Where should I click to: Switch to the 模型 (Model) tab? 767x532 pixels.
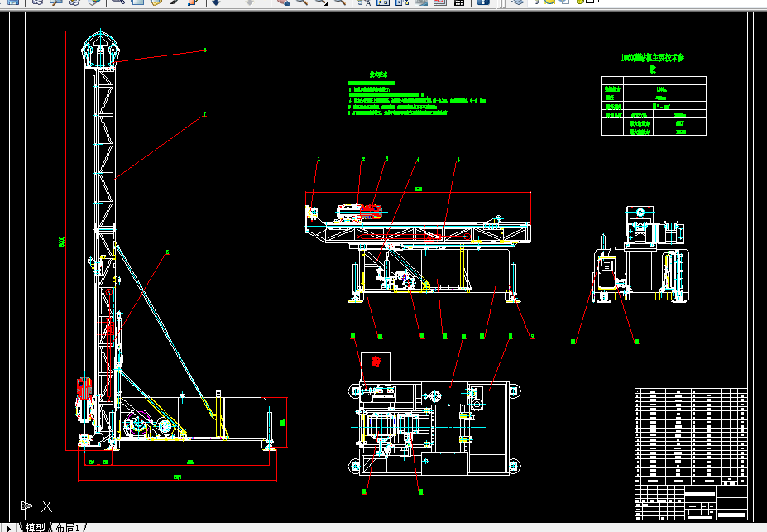[36, 527]
